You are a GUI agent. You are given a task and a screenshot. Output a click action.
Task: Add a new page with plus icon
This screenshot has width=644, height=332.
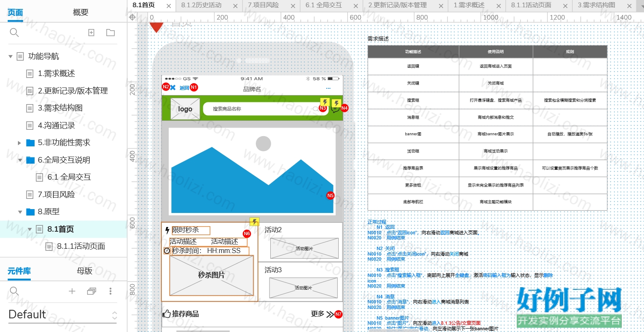pyautogui.click(x=91, y=32)
